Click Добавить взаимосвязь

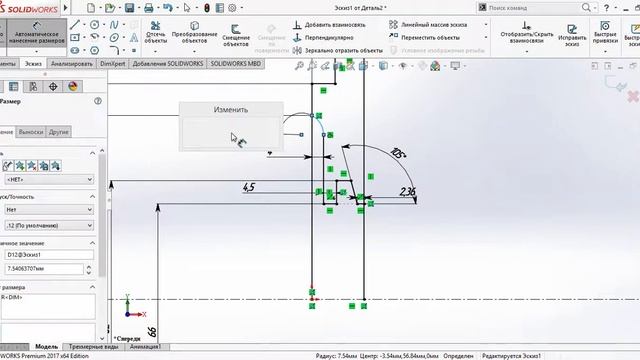point(329,25)
